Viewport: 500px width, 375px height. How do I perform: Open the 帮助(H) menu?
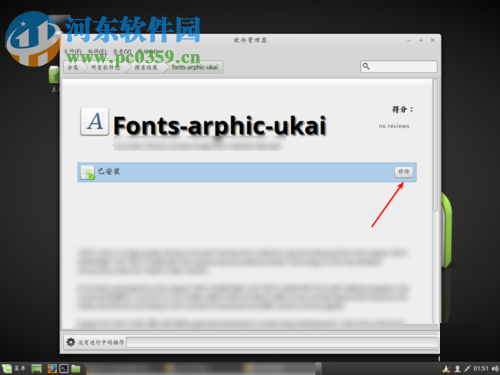[147, 51]
